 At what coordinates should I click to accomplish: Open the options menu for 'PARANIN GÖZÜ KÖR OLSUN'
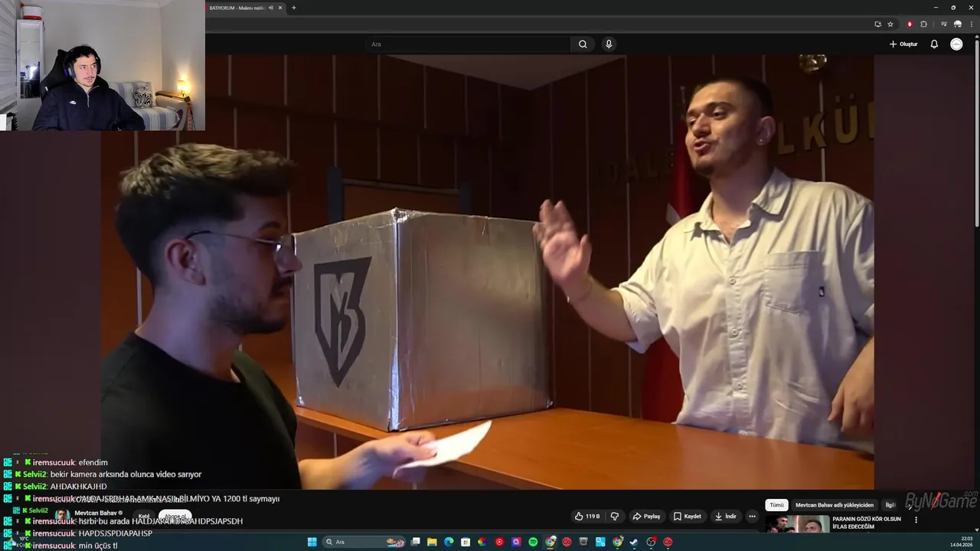[916, 520]
